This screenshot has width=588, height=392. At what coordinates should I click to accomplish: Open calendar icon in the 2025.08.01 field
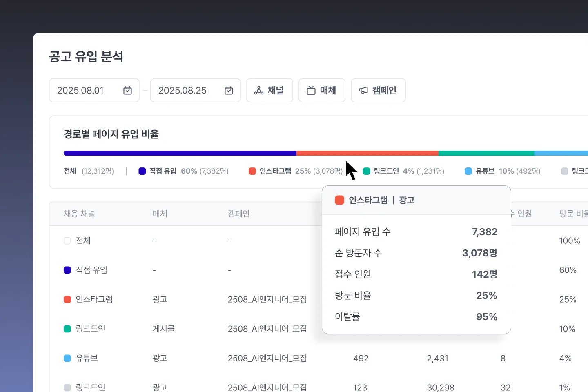coord(128,91)
